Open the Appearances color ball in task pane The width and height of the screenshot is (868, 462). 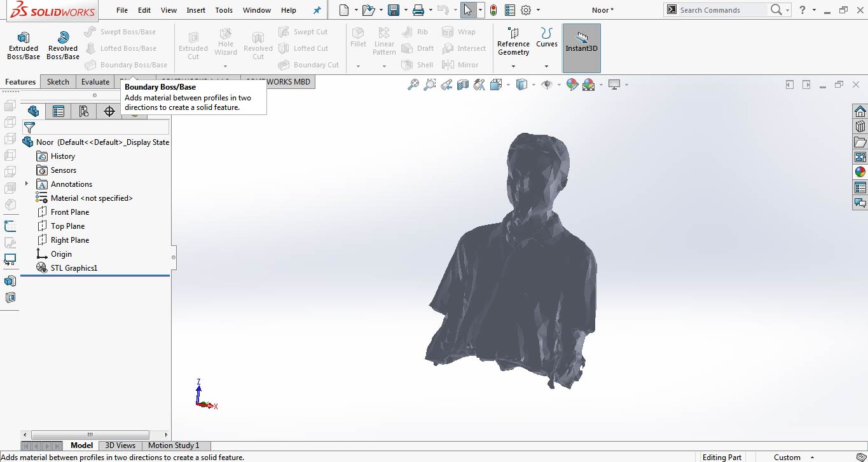860,172
